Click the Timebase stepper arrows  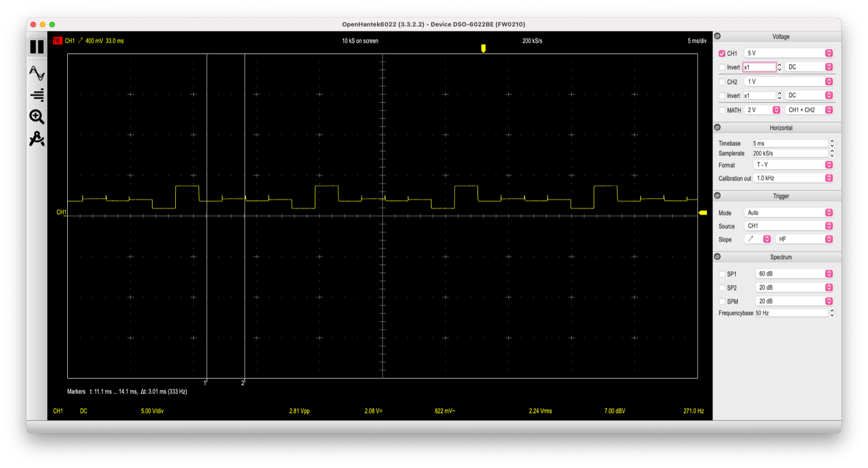pyautogui.click(x=832, y=143)
